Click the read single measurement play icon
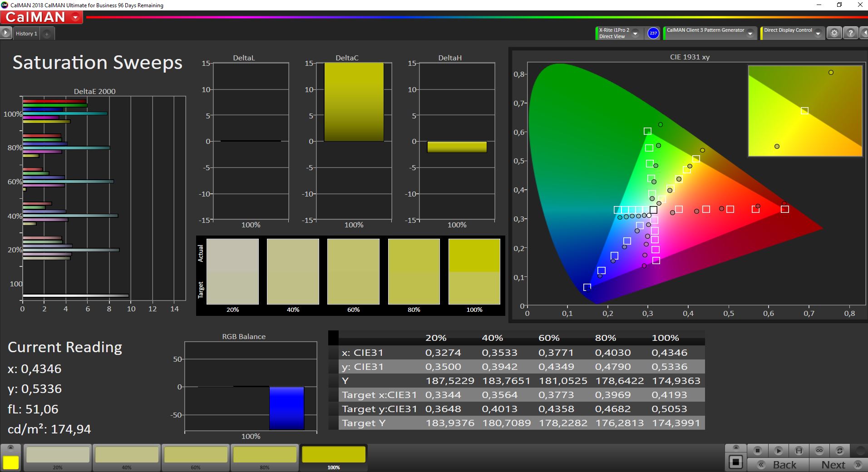Screen dimensions: 868x472 (778, 451)
